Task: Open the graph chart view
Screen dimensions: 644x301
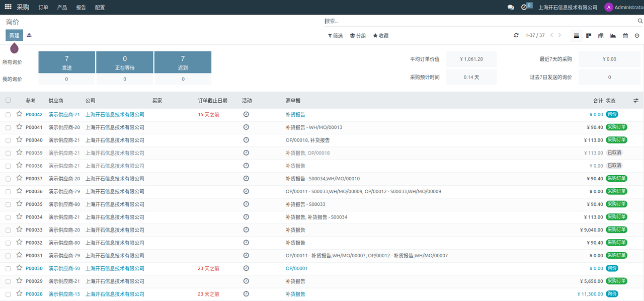Action: point(613,36)
